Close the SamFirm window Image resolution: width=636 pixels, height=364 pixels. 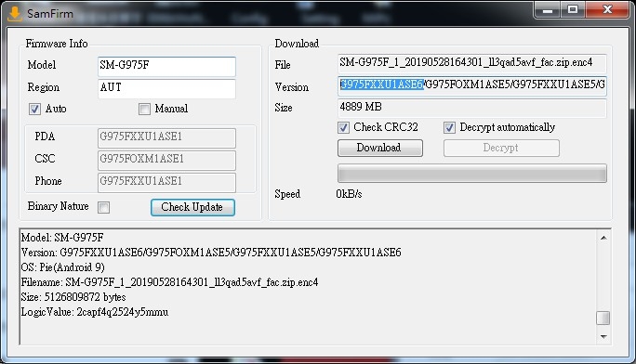(x=607, y=9)
